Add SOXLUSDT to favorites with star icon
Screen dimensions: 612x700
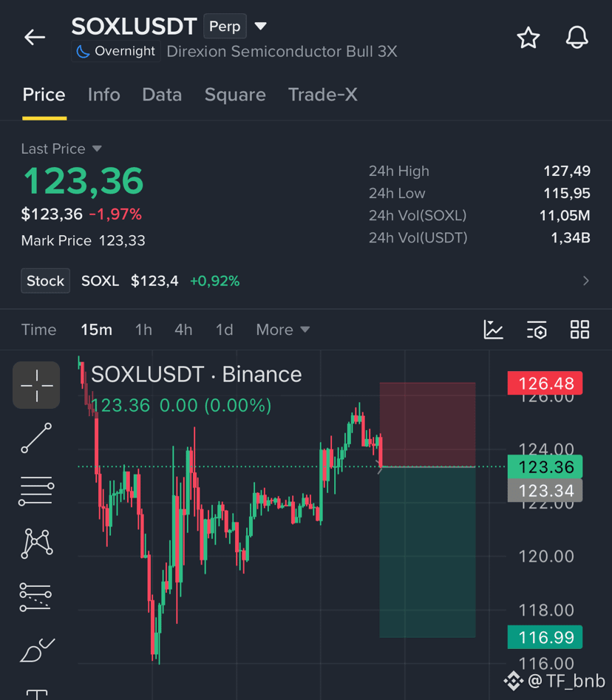pos(528,38)
